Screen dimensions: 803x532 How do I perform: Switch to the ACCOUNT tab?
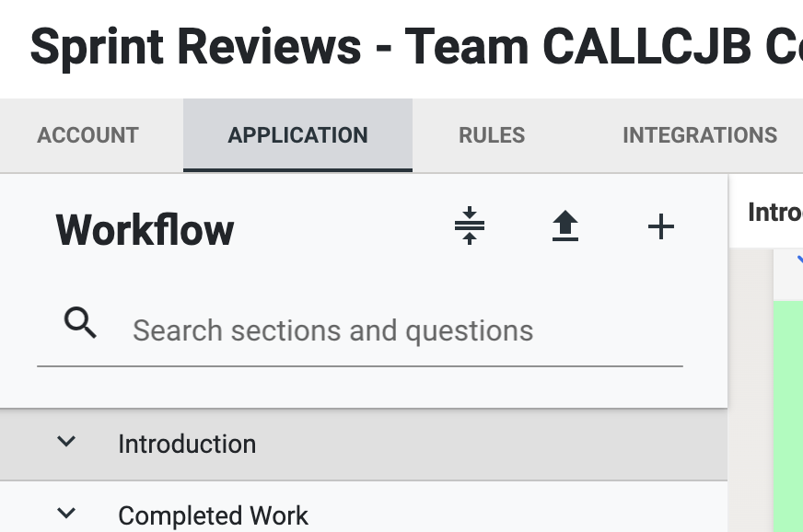coord(87,135)
